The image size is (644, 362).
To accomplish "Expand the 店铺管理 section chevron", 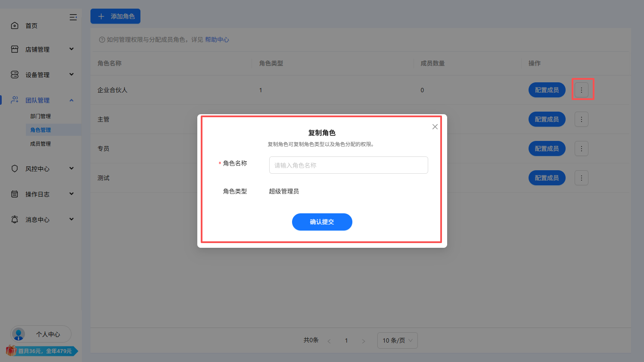I will tap(72, 49).
